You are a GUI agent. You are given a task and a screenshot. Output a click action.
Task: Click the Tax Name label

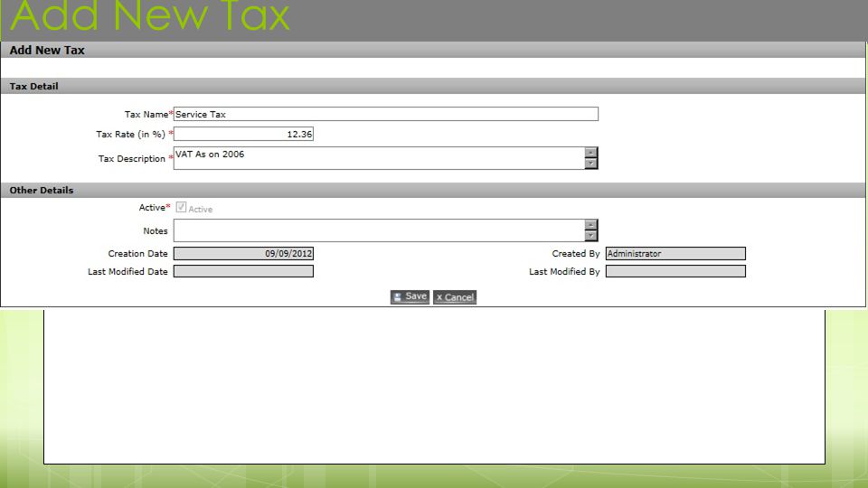(x=146, y=114)
